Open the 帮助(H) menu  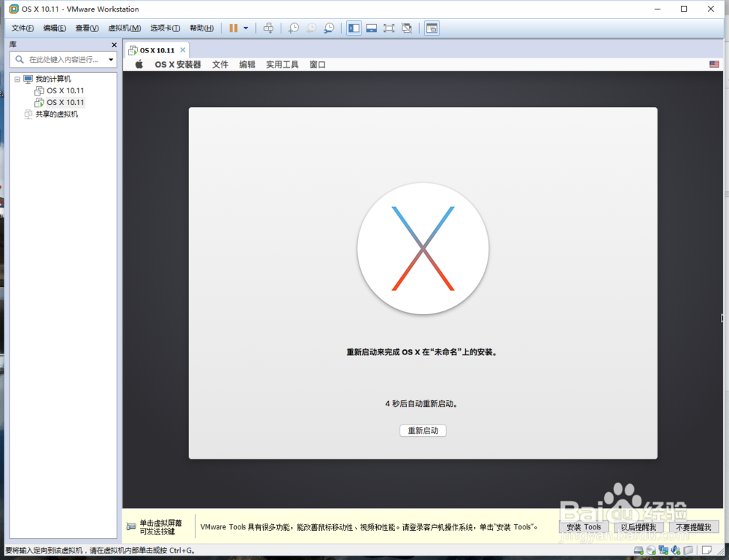201,28
